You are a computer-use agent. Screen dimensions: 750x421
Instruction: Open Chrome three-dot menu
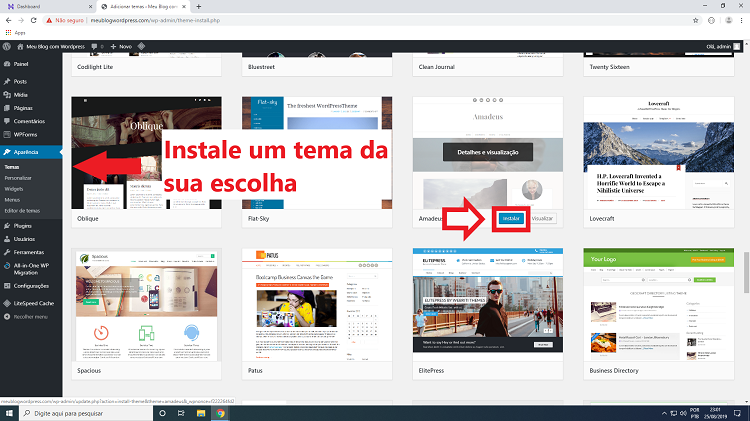pyautogui.click(x=742, y=20)
